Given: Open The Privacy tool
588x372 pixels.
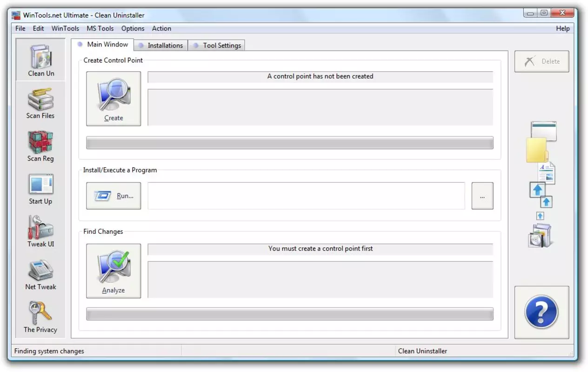Looking at the screenshot, I should (x=40, y=317).
